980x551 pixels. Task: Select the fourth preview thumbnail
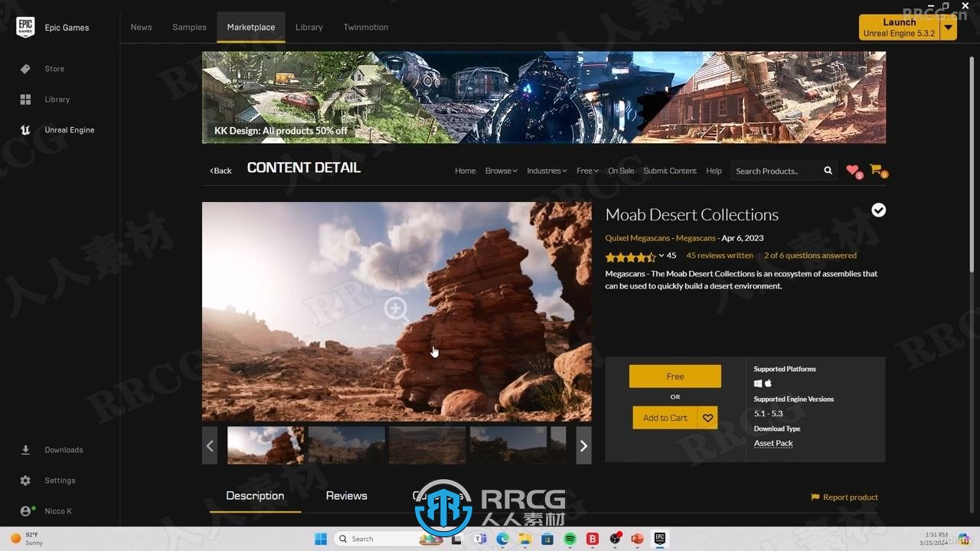[x=508, y=445]
